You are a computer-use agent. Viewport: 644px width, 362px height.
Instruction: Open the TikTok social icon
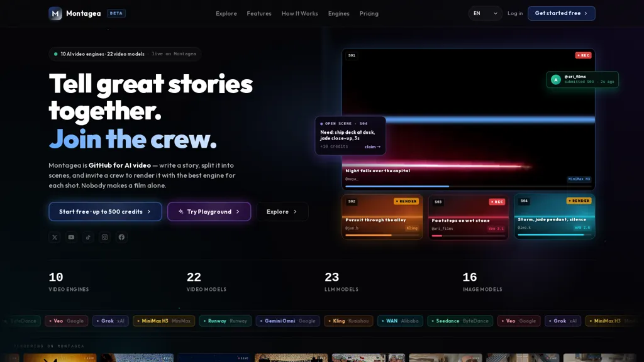88,237
